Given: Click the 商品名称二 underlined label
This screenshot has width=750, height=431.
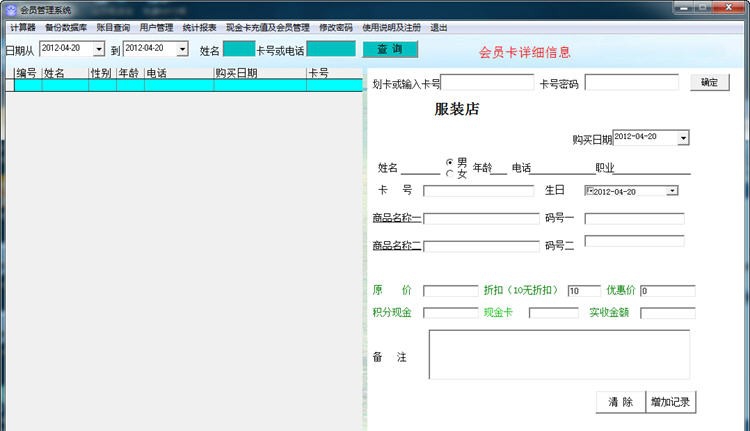Looking at the screenshot, I should click(x=397, y=246).
